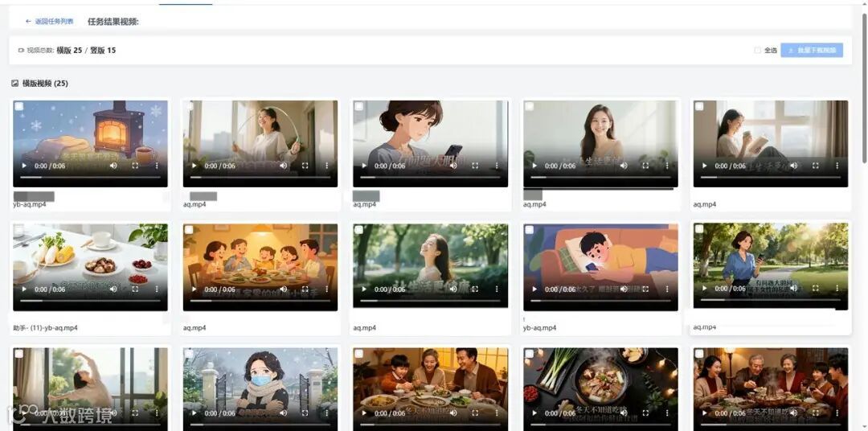Select the blue-shirt woman park video checkbox
This screenshot has width=868, height=431.
[x=699, y=229]
